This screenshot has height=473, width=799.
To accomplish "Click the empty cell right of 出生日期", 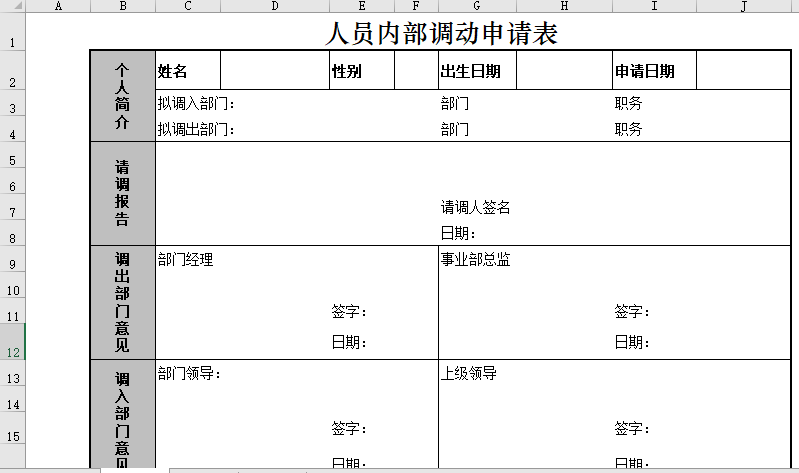I will click(x=563, y=71).
